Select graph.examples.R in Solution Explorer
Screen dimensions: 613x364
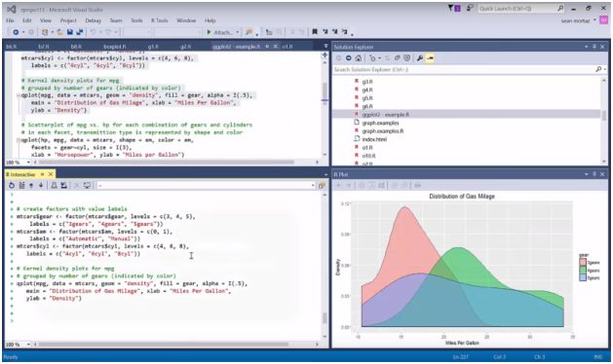(x=382, y=130)
